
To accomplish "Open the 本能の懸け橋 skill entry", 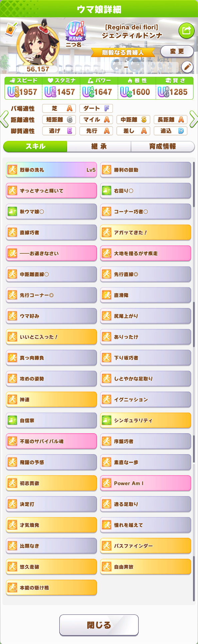I will pyautogui.click(x=51, y=588).
